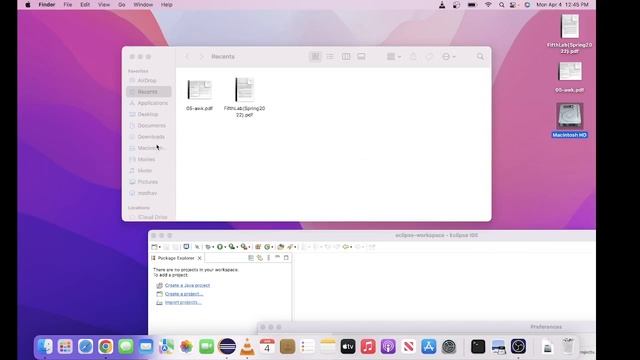Click Eclipse Run toolbar button
Viewport: 640px width, 360px height.
[x=220, y=247]
